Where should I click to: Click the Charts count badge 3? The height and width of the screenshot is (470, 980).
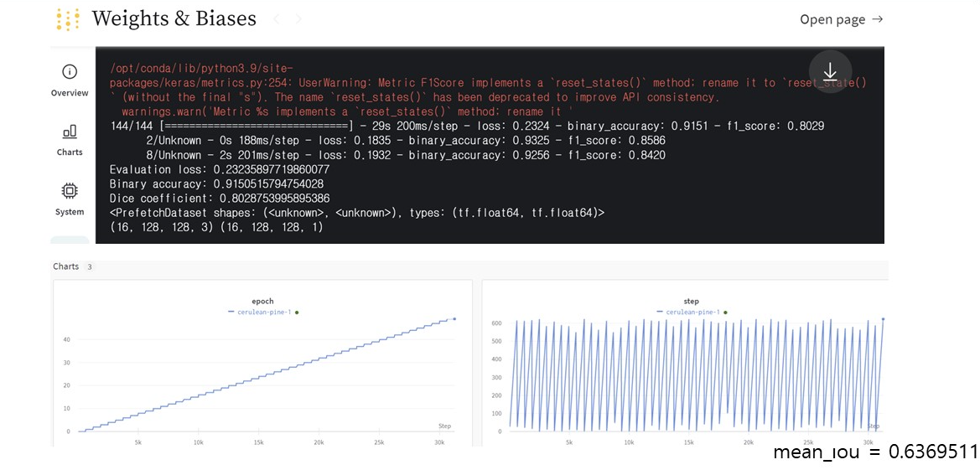click(x=90, y=267)
